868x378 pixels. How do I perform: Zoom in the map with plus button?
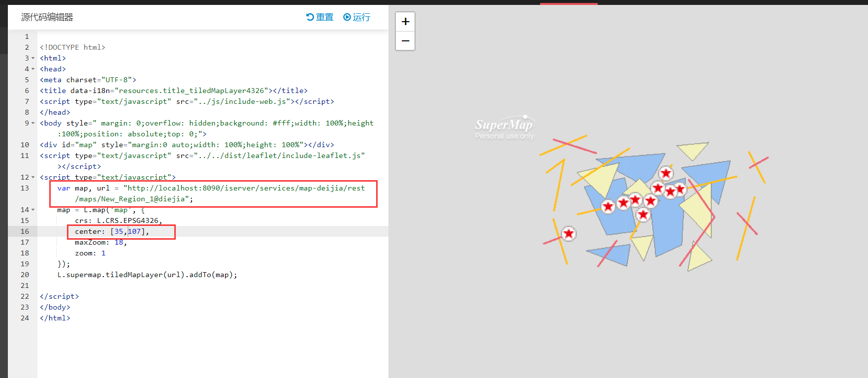tap(405, 22)
